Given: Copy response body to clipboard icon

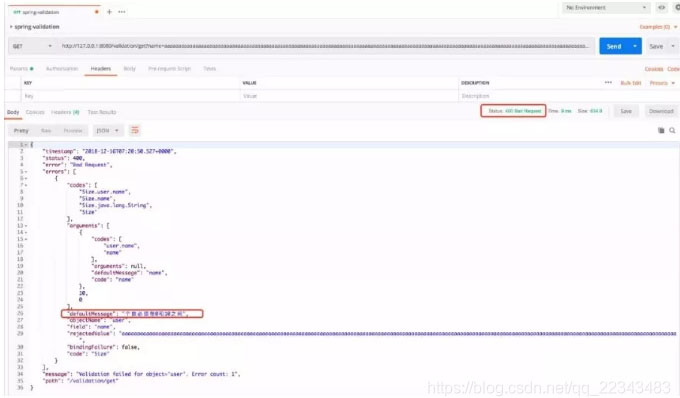Looking at the screenshot, I should [x=661, y=130].
